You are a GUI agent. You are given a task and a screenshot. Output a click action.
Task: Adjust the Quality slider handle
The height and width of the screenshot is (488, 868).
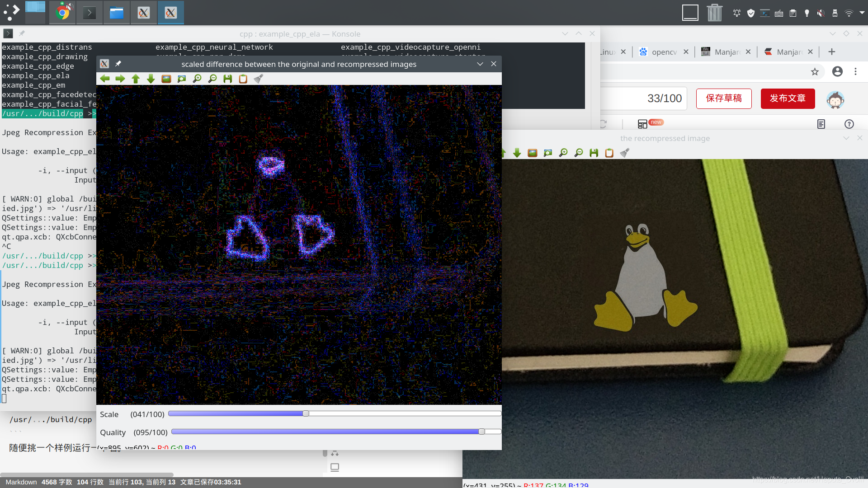pyautogui.click(x=482, y=432)
